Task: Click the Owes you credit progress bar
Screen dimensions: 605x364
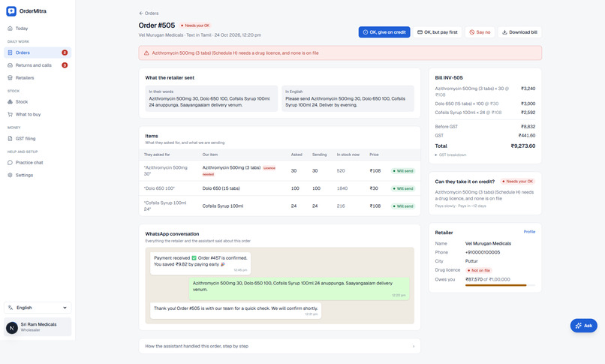Action: pyautogui.click(x=501, y=285)
